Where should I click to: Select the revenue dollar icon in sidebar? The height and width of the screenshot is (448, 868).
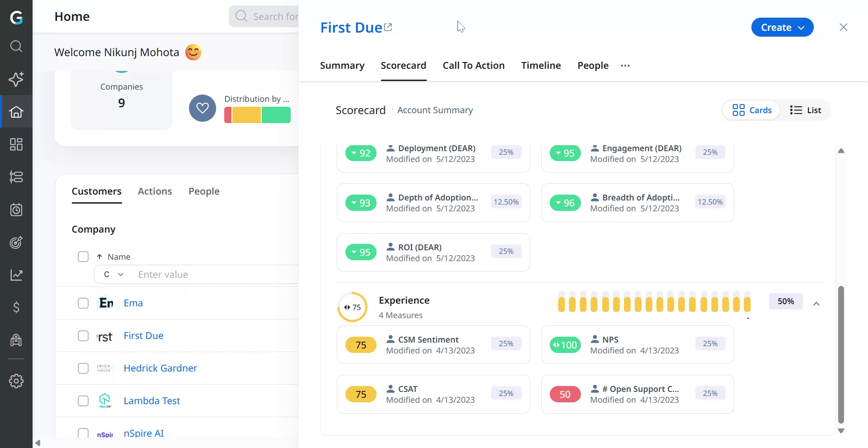pyautogui.click(x=16, y=308)
